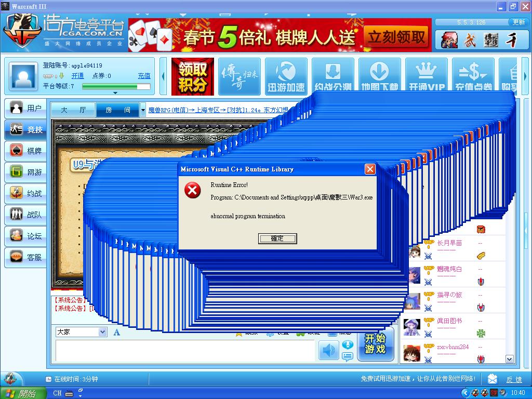Click the keyboard icon in the language bar
The width and height of the screenshot is (532, 399).
[x=69, y=394]
